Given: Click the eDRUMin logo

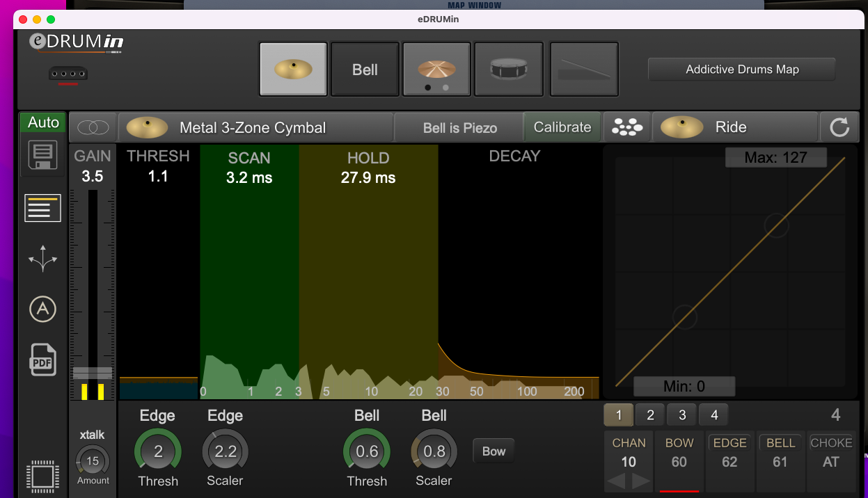Looking at the screenshot, I should (x=77, y=42).
